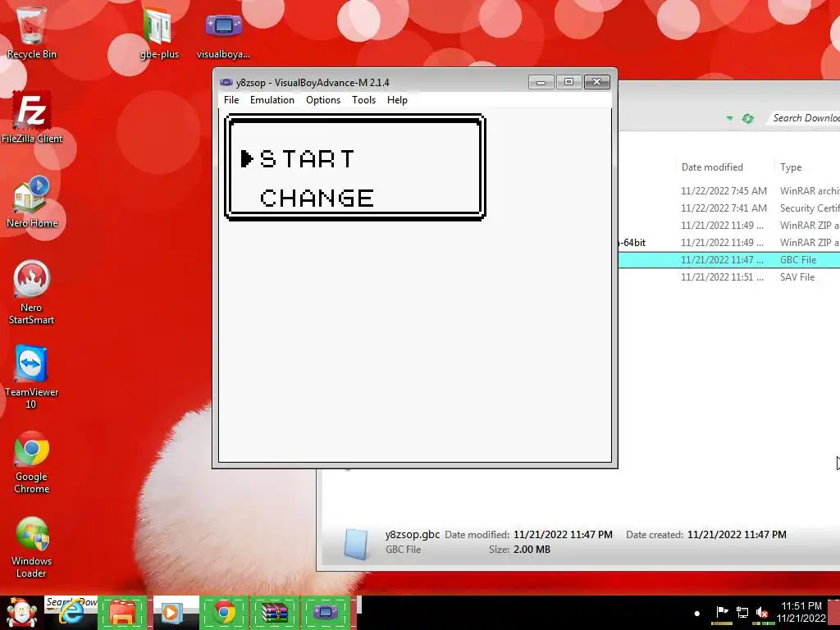The width and height of the screenshot is (840, 630).
Task: Click the y8zsop.gbc file icon in details pane
Action: tap(356, 544)
